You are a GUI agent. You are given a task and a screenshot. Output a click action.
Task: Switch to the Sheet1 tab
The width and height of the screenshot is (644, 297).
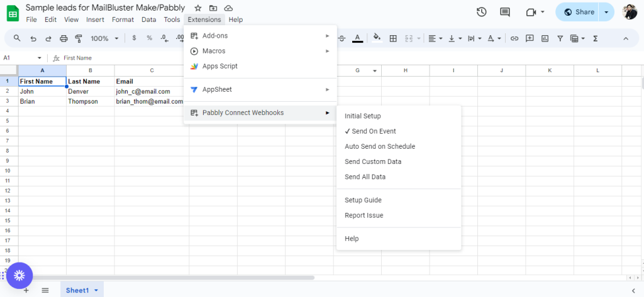[x=77, y=291]
